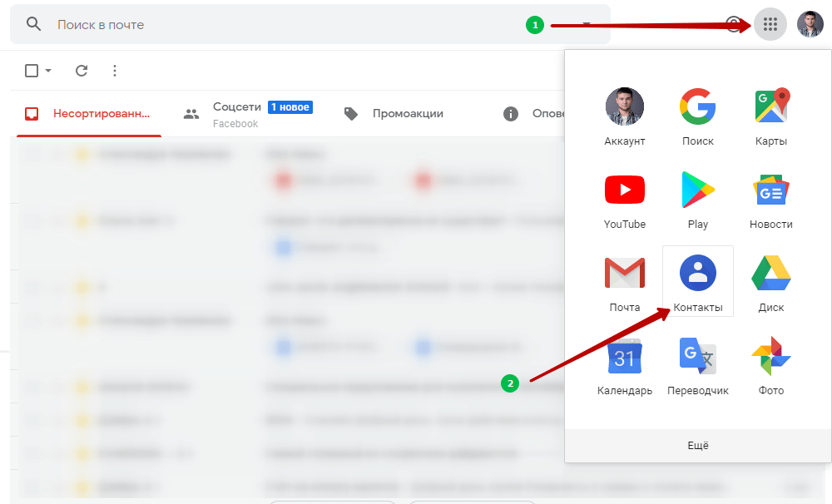The width and height of the screenshot is (832, 504).
Task: Click the '1 новое' badge
Action: pos(290,107)
